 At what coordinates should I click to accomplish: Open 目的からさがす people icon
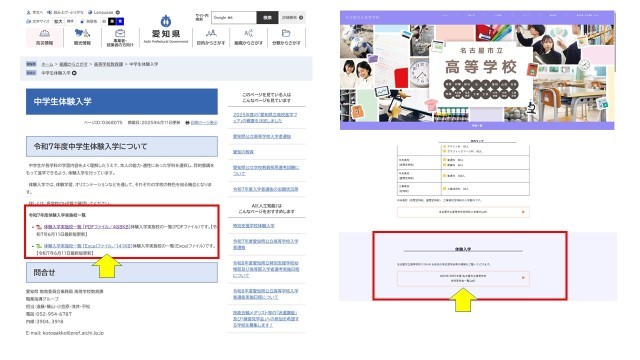(211, 37)
